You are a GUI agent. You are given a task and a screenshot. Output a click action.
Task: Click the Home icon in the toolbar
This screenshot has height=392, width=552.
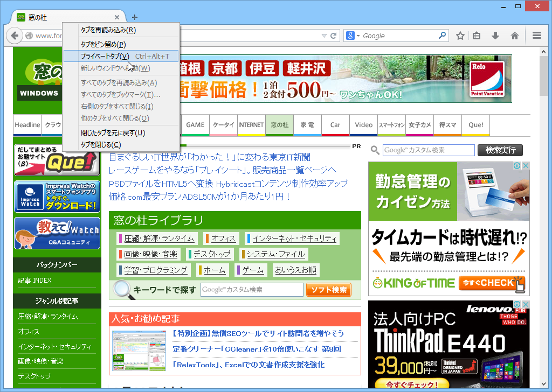coord(515,36)
